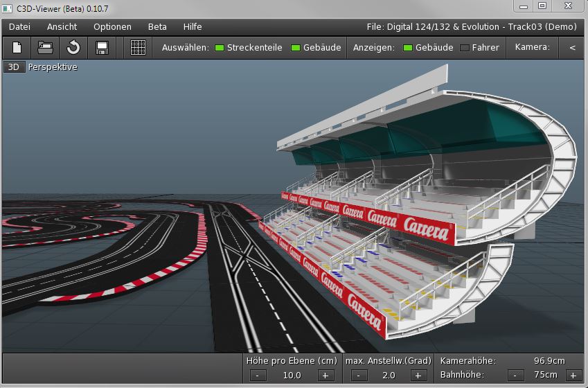Click the C3D-Viewer app icon in title bar
Image resolution: width=588 pixels, height=388 pixels.
(7, 8)
